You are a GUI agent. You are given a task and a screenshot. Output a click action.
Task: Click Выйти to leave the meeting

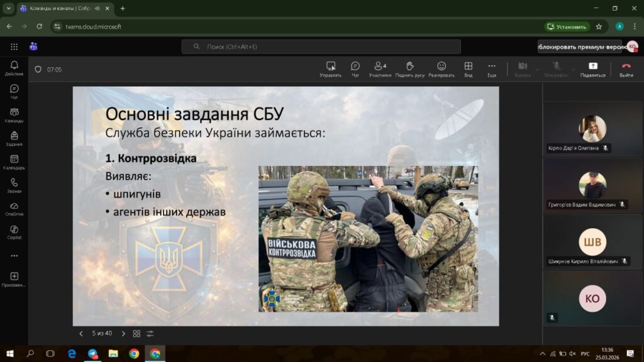626,69
